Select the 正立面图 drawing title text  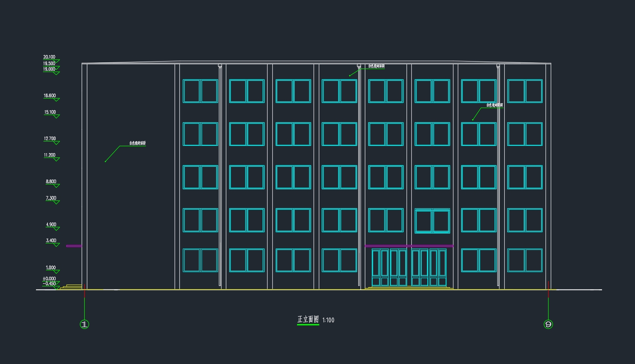pos(308,320)
